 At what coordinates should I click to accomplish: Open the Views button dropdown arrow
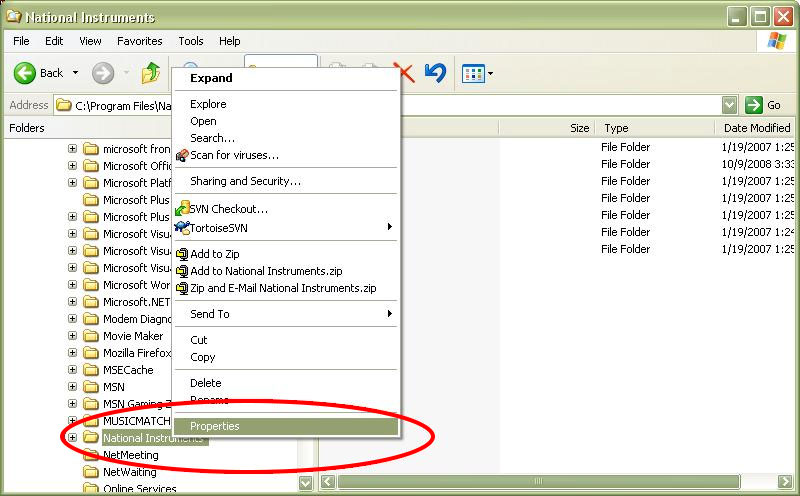pos(490,74)
